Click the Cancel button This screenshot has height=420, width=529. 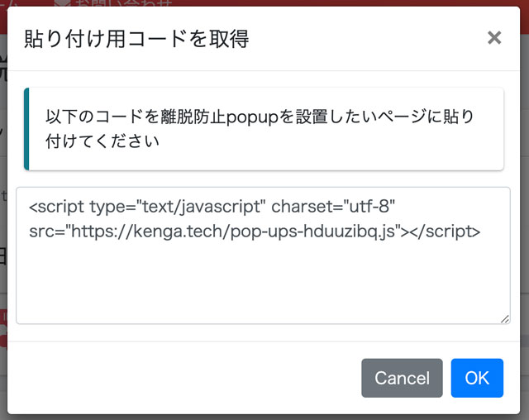click(402, 378)
